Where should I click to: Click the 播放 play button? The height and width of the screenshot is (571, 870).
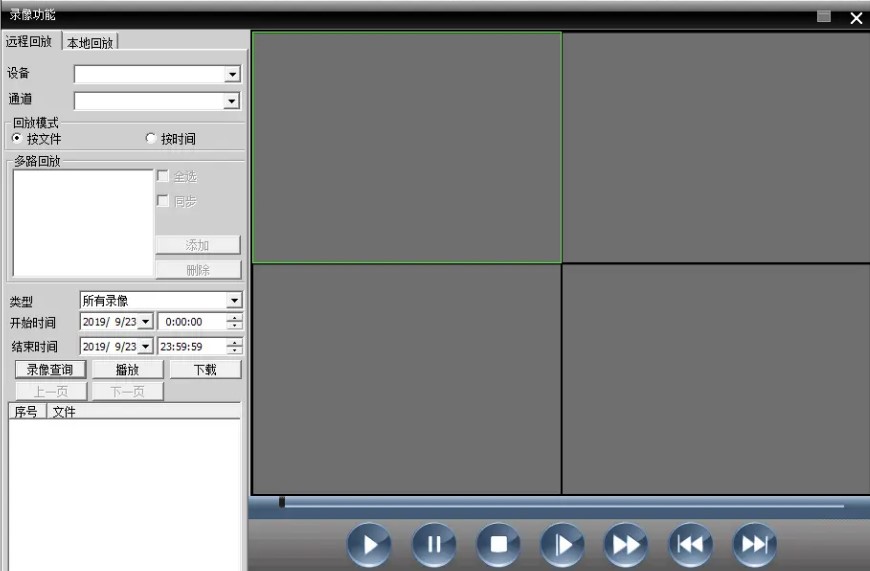pyautogui.click(x=128, y=370)
